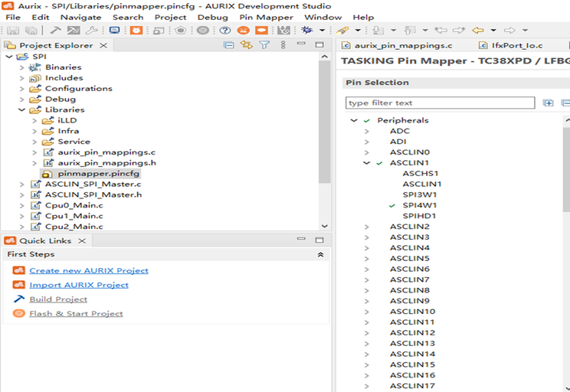
Task: Open the File menu
Action: [x=13, y=18]
